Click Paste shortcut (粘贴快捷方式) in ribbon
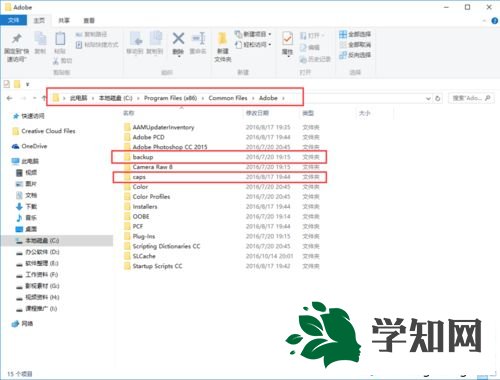Screen dimensions: 500x380 tap(97, 45)
